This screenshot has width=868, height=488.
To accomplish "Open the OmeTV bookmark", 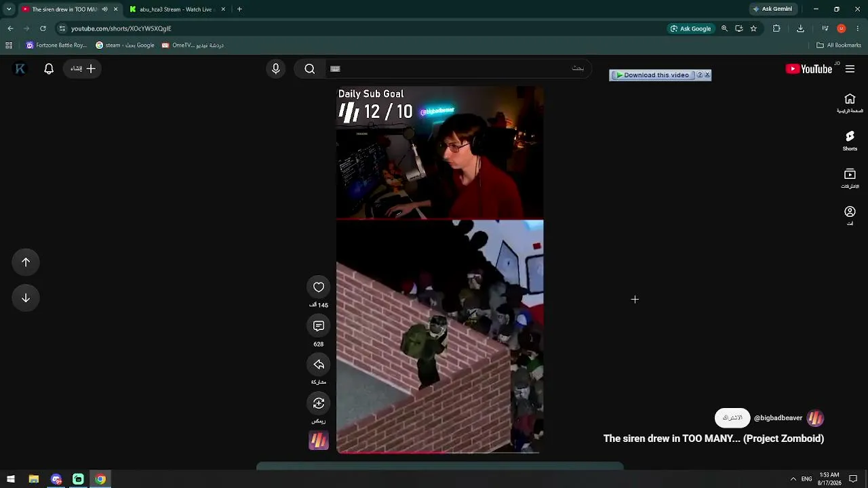I will [193, 45].
